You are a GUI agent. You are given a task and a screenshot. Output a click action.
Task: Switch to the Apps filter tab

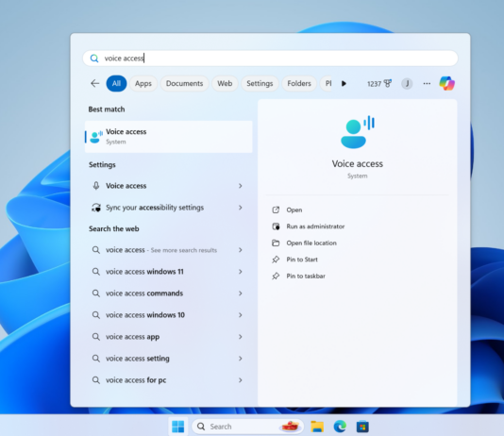pyautogui.click(x=143, y=84)
